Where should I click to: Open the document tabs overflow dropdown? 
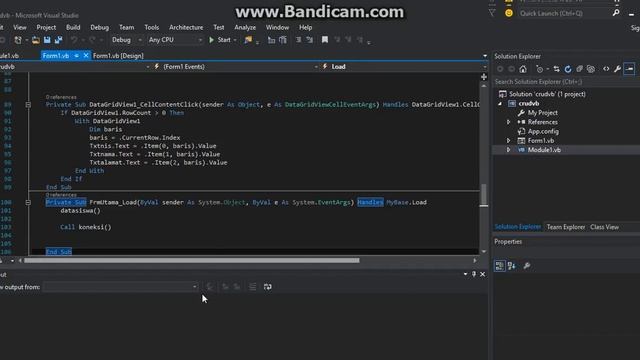(x=485, y=56)
